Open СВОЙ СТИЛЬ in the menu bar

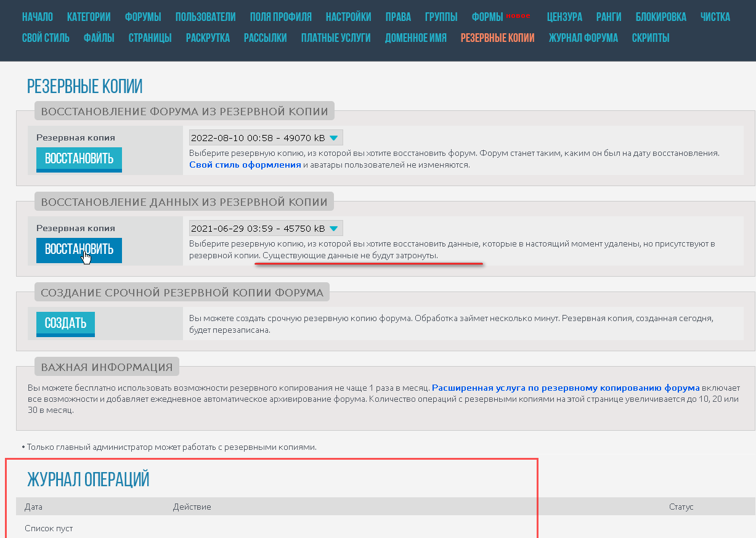click(x=46, y=38)
